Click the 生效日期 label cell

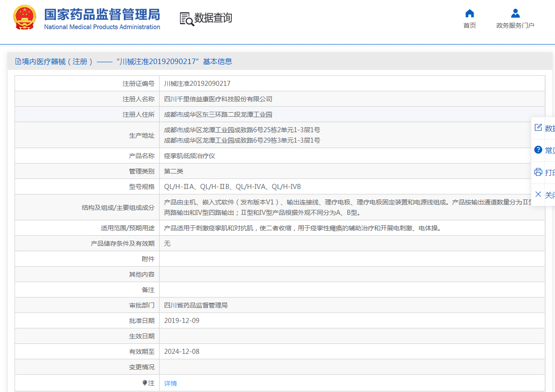coord(87,336)
